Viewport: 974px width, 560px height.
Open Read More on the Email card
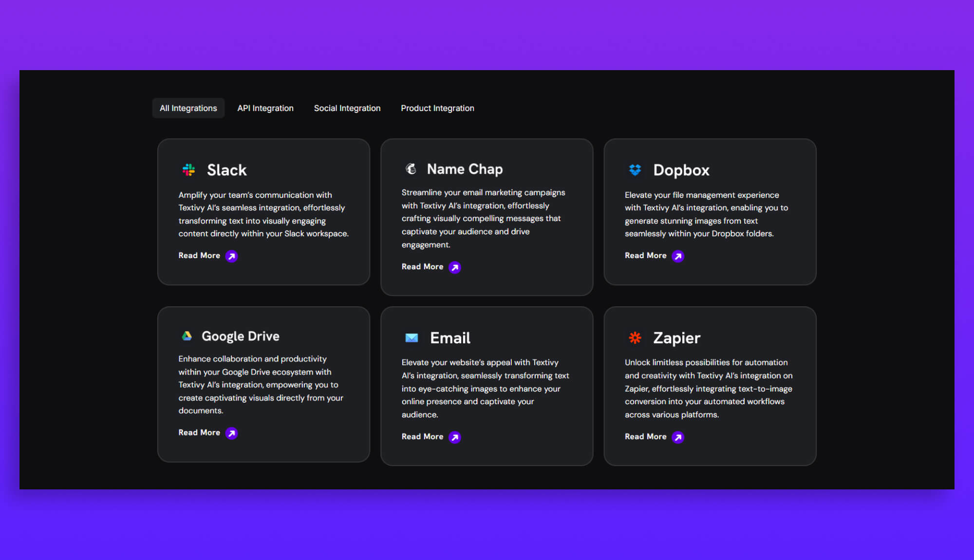(x=422, y=436)
